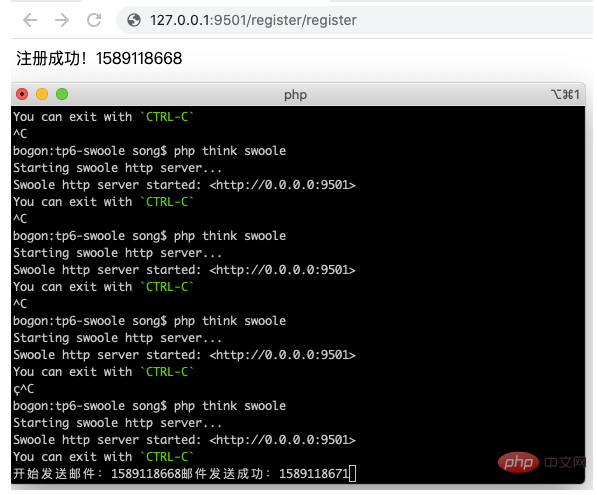Click the first http://0.0.0.0:9501 URL
The height and width of the screenshot is (495, 597).
pyautogui.click(x=282, y=185)
